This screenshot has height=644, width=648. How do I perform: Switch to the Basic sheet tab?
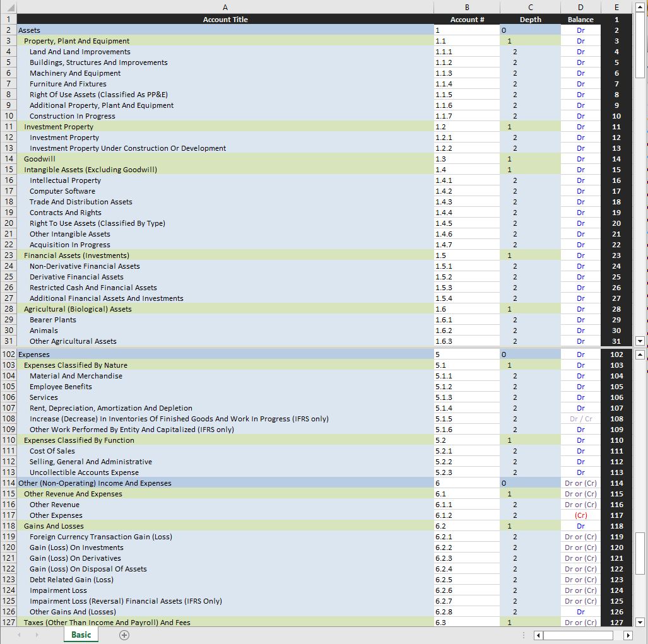tap(81, 635)
